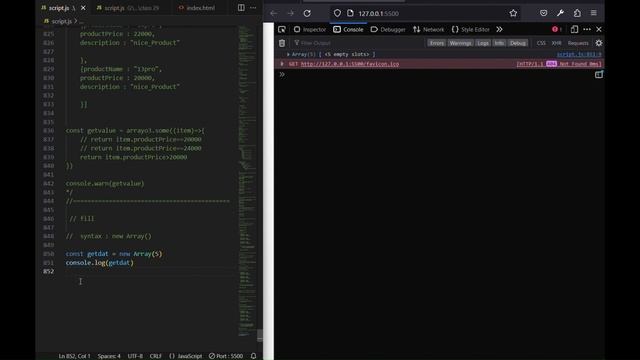This screenshot has height=360, width=640.
Task: Open editor More Actions ellipsis menu
Action: 253,8
